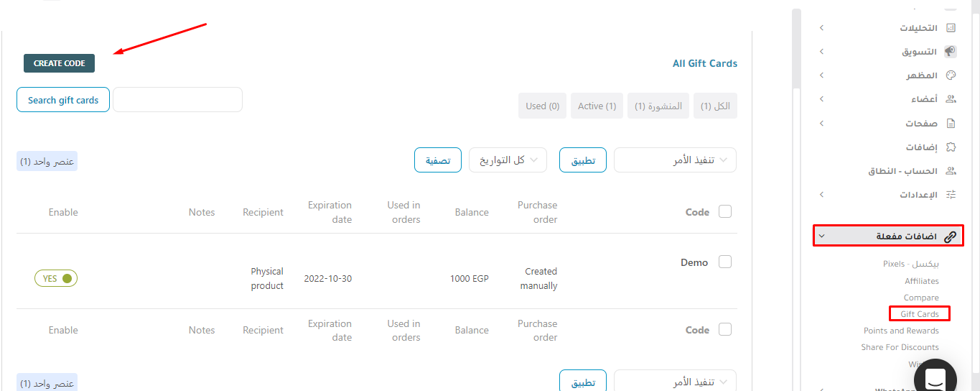Select the المظهر palette icon
The image size is (980, 391).
(951, 75)
